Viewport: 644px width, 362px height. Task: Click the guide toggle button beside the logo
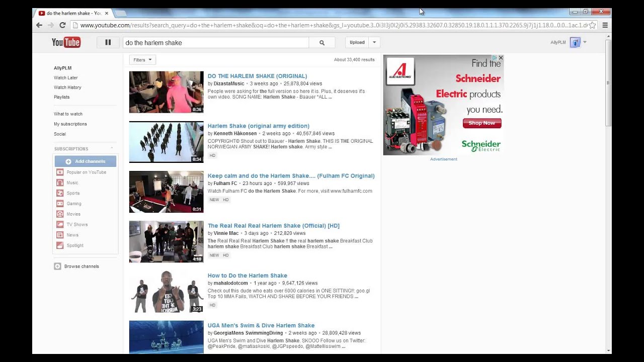coord(108,43)
